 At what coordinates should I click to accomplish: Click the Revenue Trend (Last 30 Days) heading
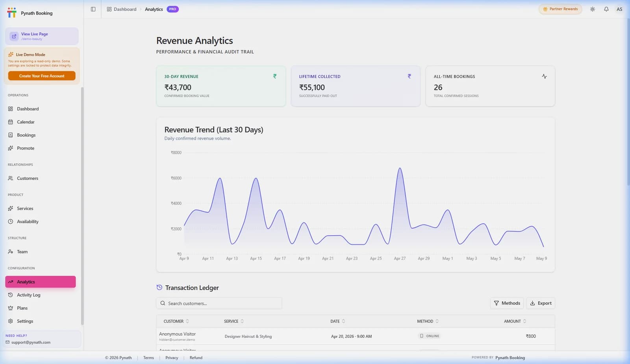tap(214, 129)
